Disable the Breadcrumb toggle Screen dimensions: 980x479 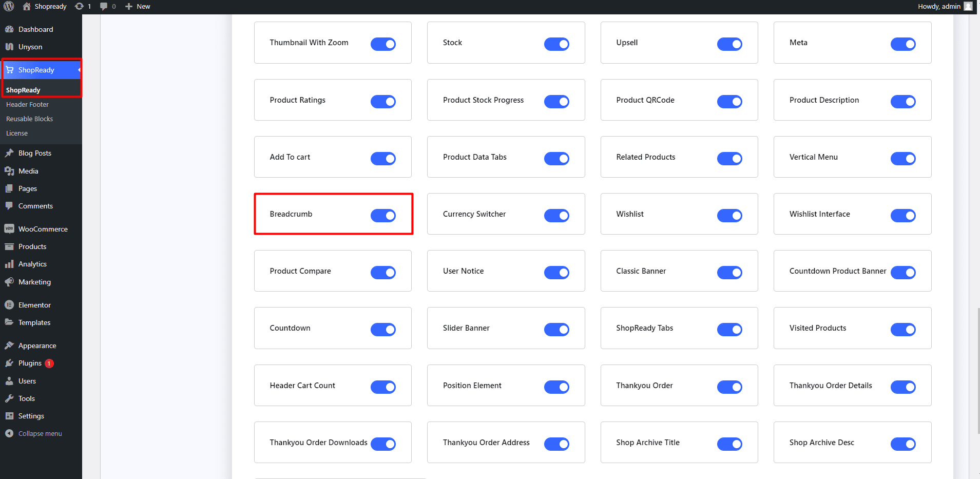tap(383, 215)
